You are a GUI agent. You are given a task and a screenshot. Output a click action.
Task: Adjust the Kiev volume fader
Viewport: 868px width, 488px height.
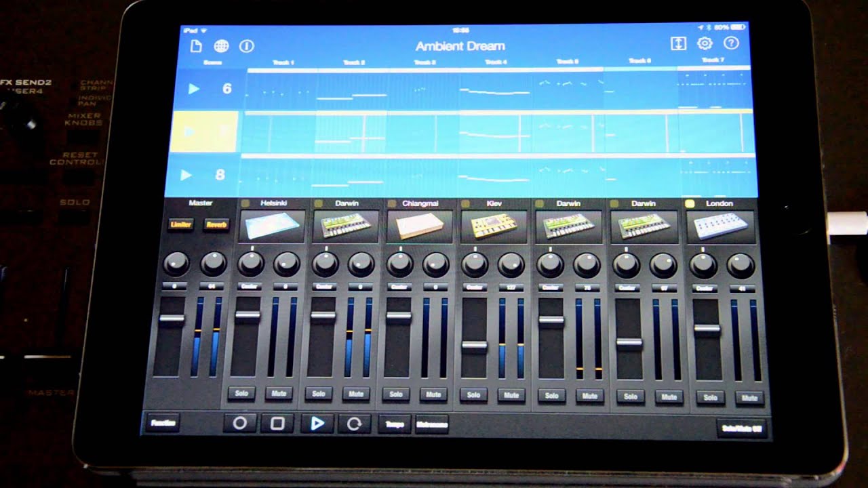click(475, 345)
